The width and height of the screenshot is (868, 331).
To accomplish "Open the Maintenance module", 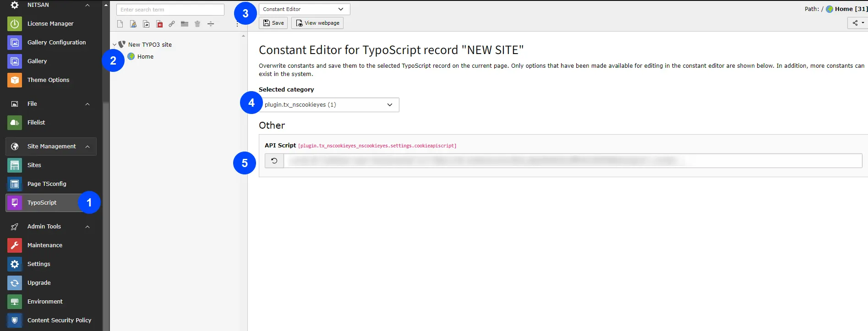I will click(x=51, y=245).
